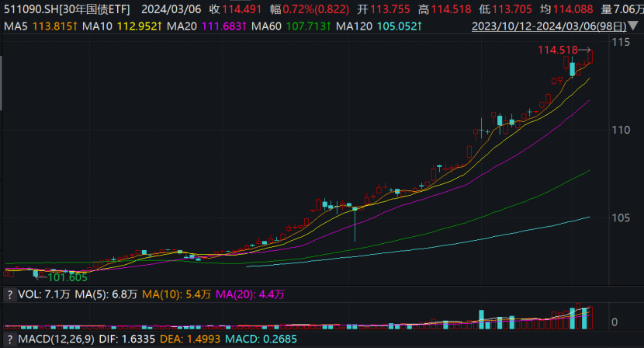Click the volume MA(5): 6.8万 label
The width and height of the screenshot is (644, 348).
click(x=106, y=294)
